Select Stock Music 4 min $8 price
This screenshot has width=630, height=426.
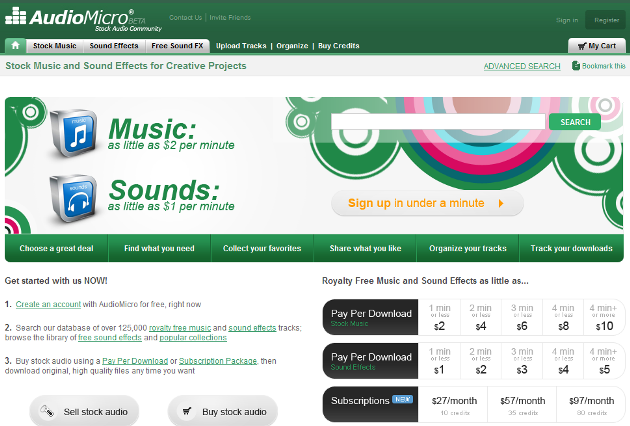(x=563, y=317)
